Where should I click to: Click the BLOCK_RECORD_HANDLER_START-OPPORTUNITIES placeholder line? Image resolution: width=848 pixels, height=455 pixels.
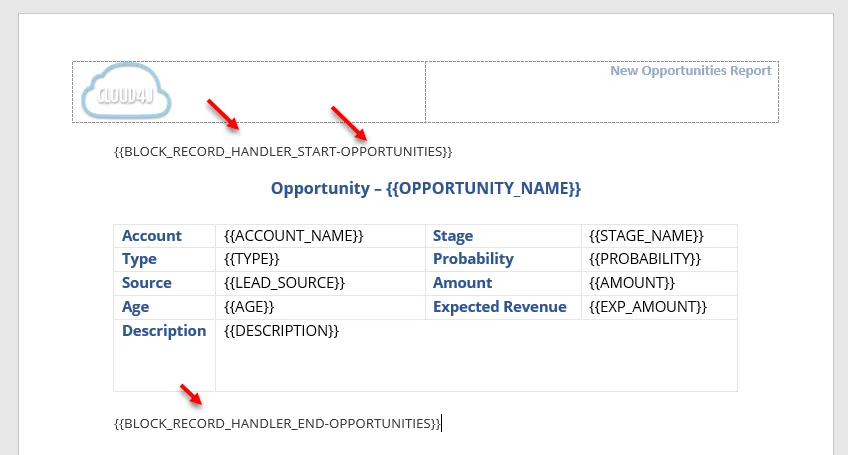coord(283,151)
